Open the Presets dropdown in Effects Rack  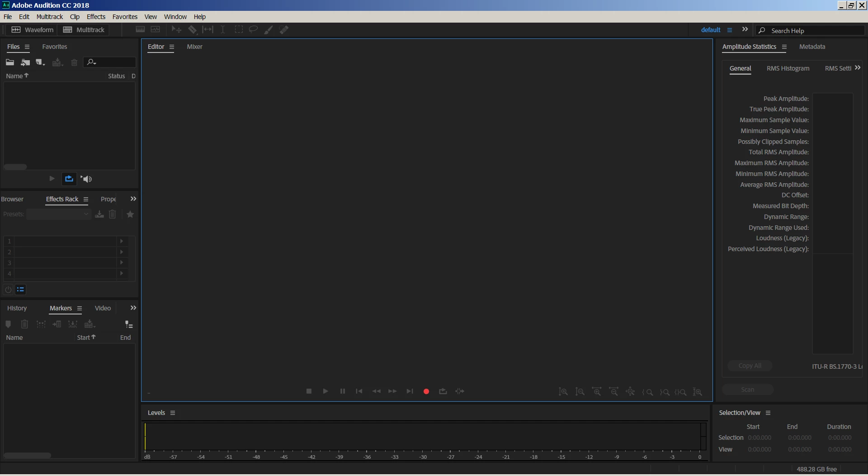[x=58, y=214]
